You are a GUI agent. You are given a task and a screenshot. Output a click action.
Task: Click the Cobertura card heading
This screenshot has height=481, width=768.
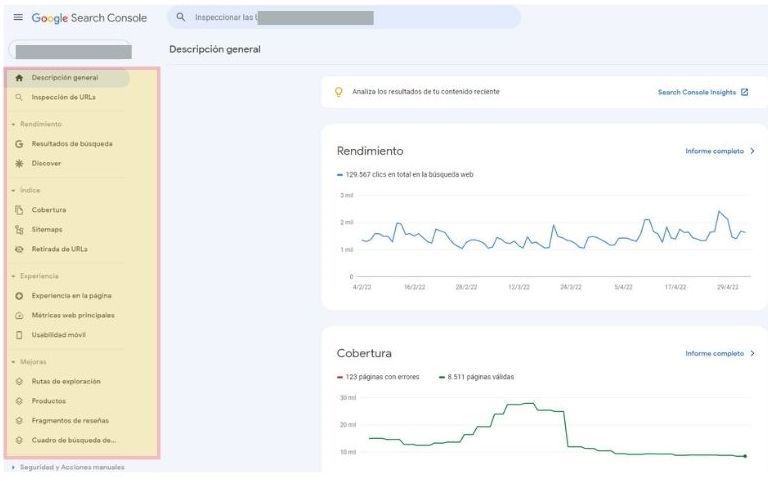click(364, 353)
